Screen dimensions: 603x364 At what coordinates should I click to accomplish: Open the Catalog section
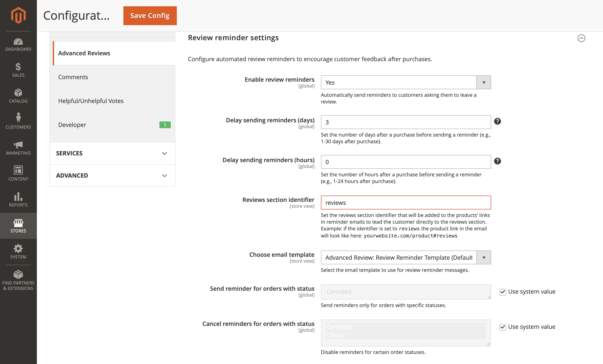(x=18, y=97)
